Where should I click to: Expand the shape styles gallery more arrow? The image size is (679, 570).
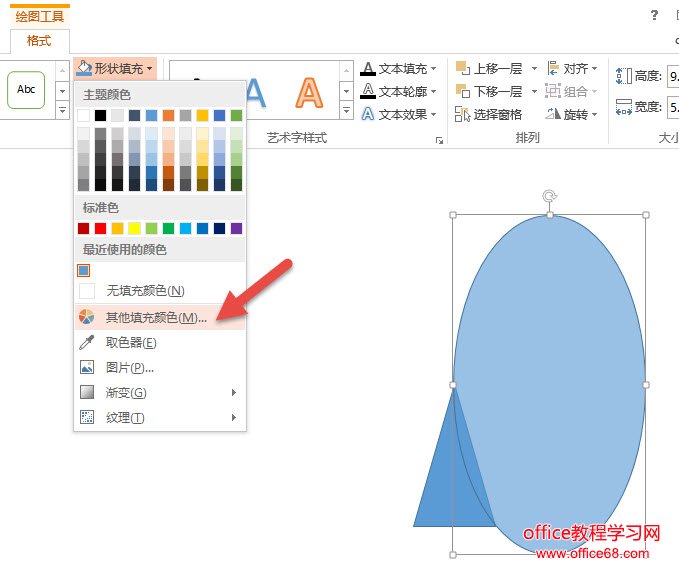pyautogui.click(x=62, y=110)
